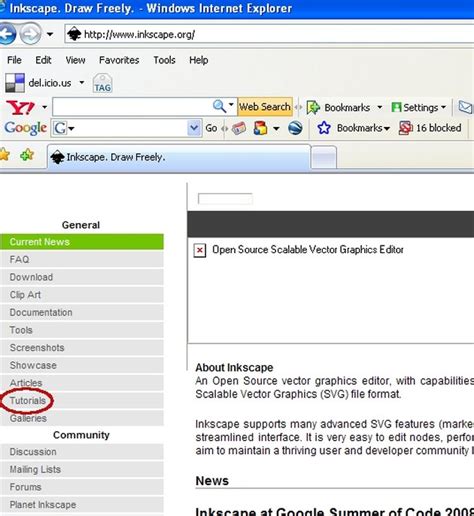The image size is (474, 516).
Task: Open the Edit menu
Action: coord(43,60)
